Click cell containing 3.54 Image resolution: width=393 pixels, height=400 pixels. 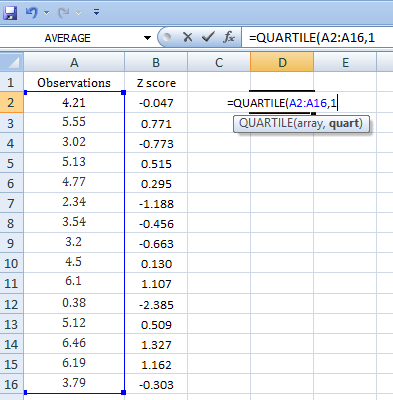point(74,223)
